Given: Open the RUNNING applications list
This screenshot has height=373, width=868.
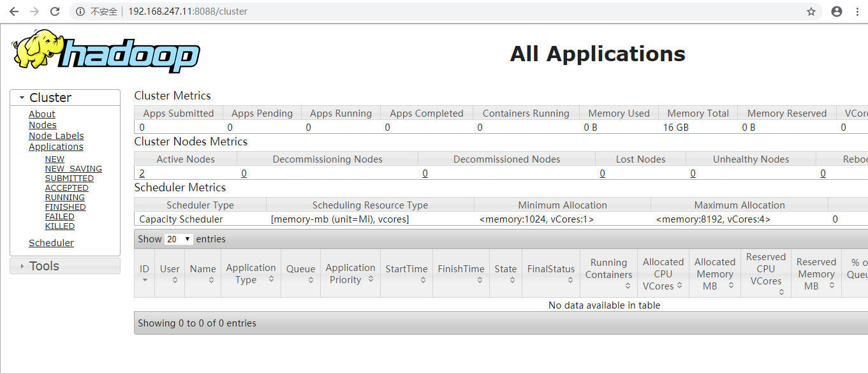Looking at the screenshot, I should [64, 197].
